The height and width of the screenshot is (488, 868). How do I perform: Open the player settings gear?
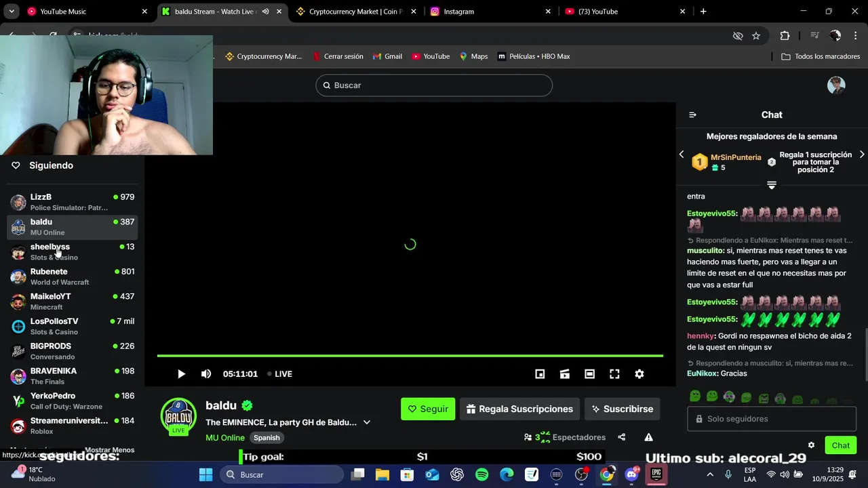click(639, 374)
